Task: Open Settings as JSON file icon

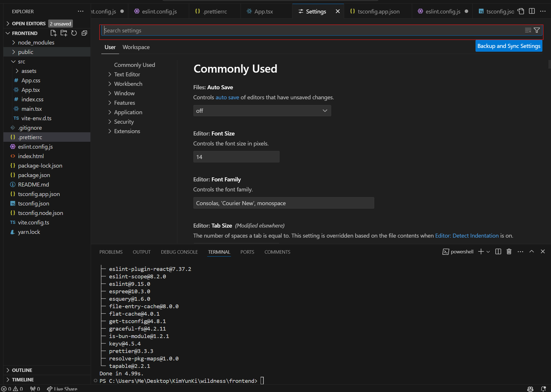Action: tap(521, 11)
